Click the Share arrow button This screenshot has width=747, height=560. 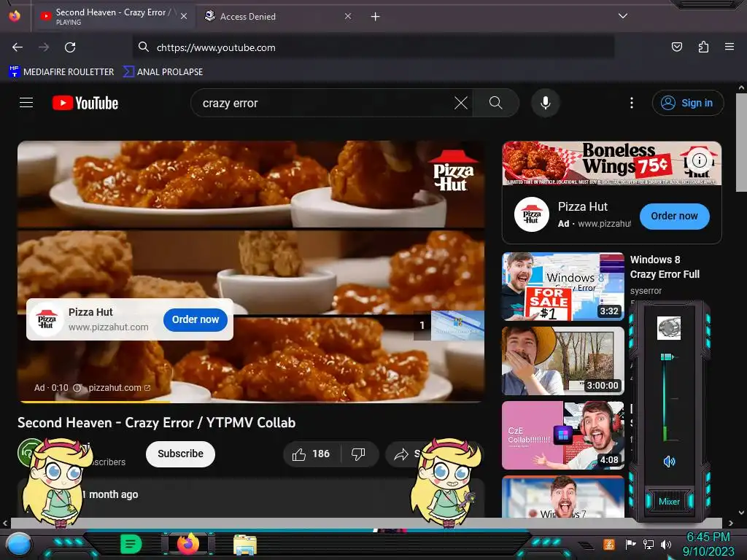401,454
